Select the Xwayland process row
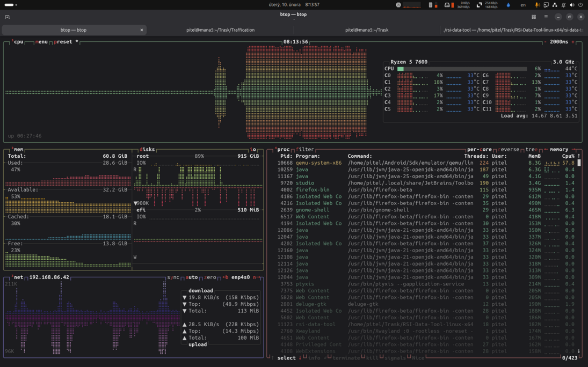588x367 pixels. (x=425, y=331)
